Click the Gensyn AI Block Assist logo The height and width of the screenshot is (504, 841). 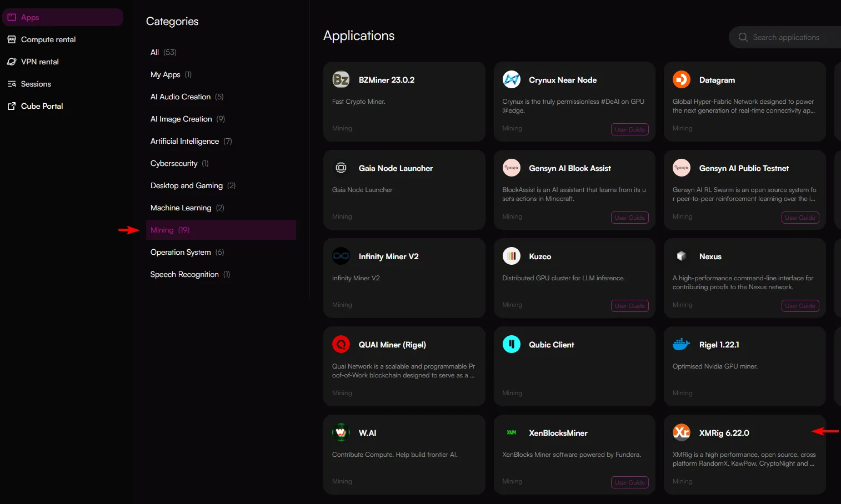[512, 168]
